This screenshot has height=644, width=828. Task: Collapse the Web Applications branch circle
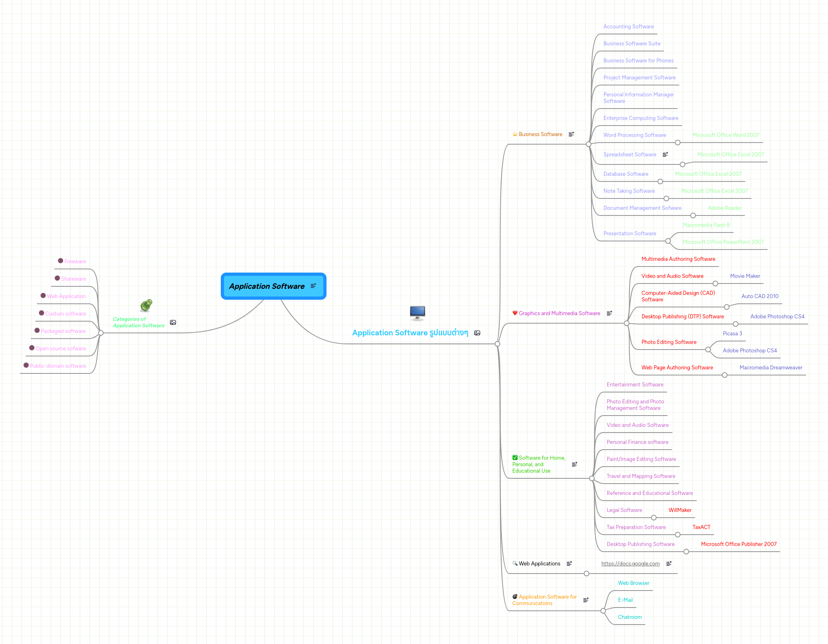pos(587,574)
